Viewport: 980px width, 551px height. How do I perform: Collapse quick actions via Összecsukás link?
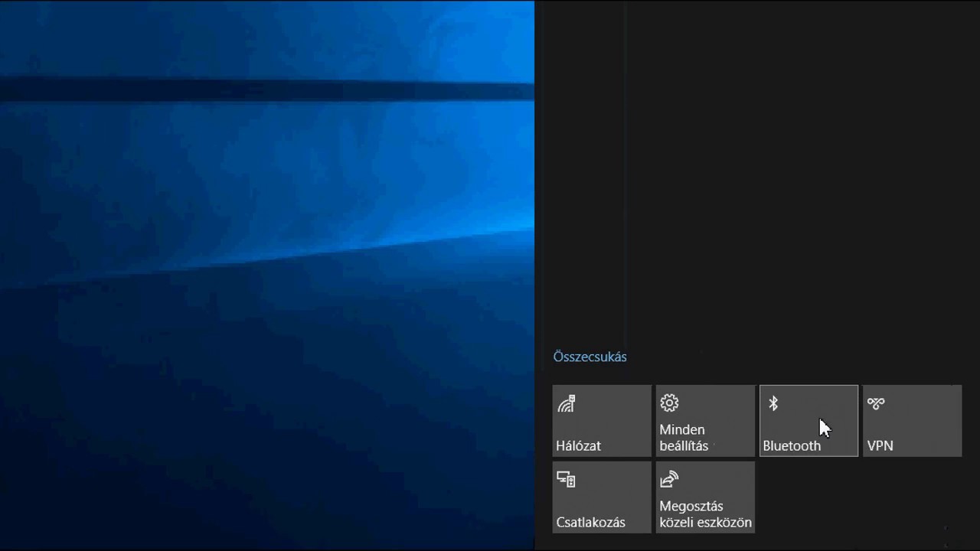tap(590, 357)
